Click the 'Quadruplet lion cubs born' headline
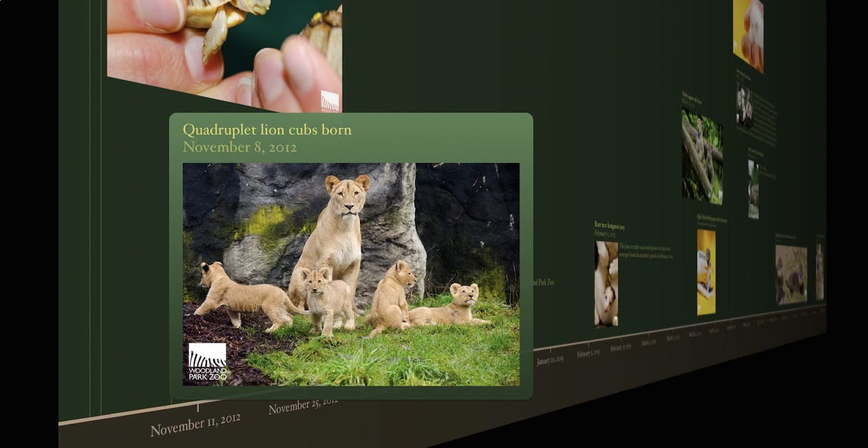Screen dimensions: 868x448 pos(267,129)
